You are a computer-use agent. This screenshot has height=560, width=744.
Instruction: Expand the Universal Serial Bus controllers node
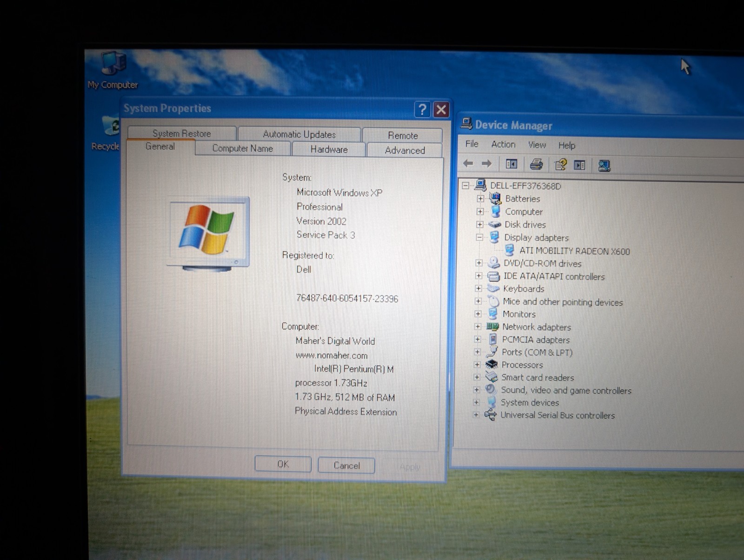point(476,415)
